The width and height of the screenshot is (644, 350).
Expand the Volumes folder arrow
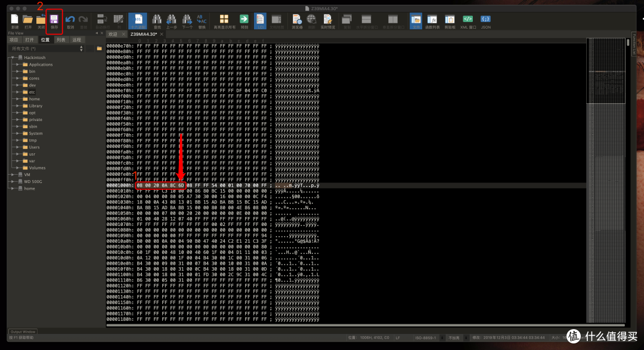click(x=17, y=168)
